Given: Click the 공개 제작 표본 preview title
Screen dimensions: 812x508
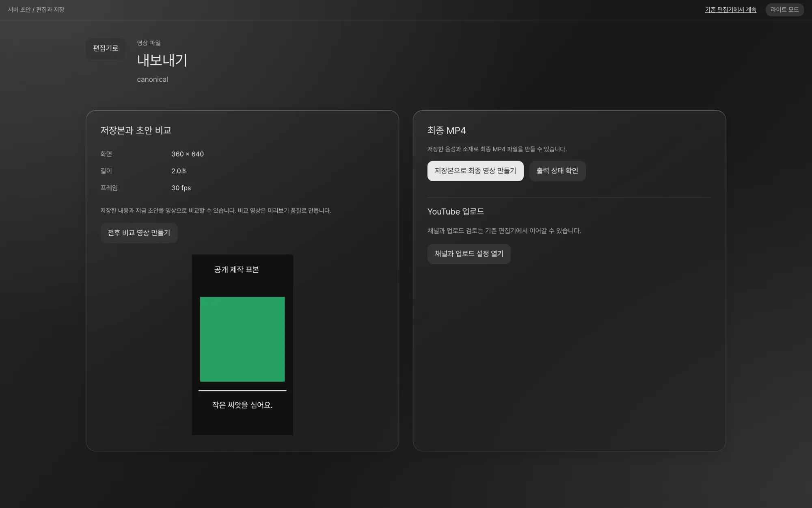Looking at the screenshot, I should (237, 270).
